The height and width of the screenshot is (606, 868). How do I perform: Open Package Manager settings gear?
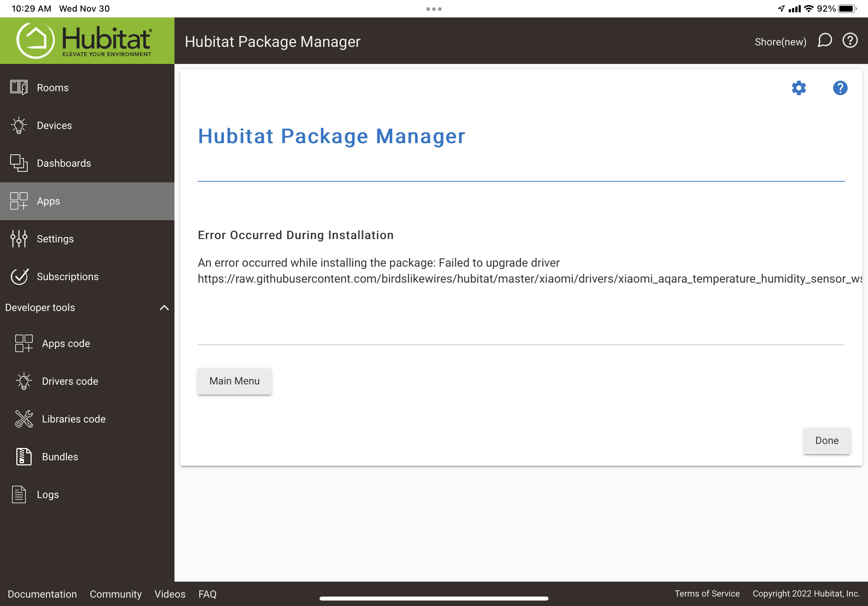799,88
